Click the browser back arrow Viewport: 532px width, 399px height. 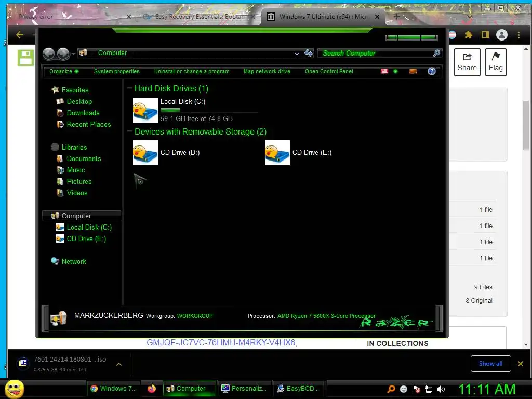(20, 35)
